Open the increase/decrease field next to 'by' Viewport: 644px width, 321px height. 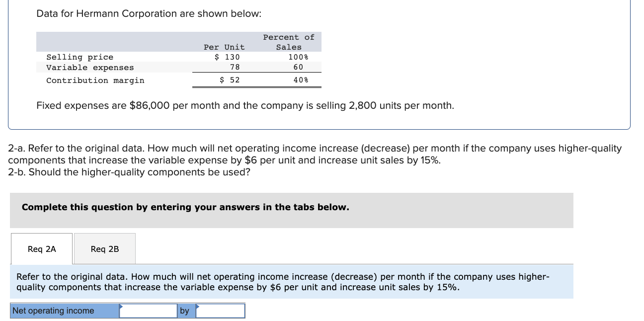[x=221, y=311]
